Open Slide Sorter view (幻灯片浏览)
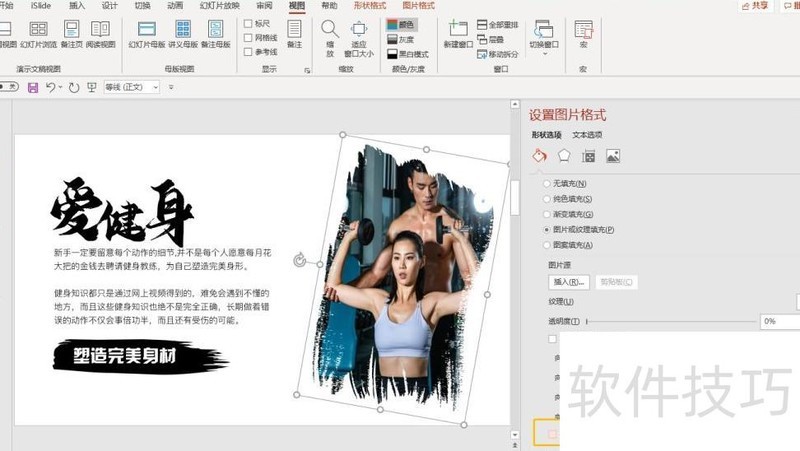This screenshot has width=800, height=451. [x=39, y=34]
